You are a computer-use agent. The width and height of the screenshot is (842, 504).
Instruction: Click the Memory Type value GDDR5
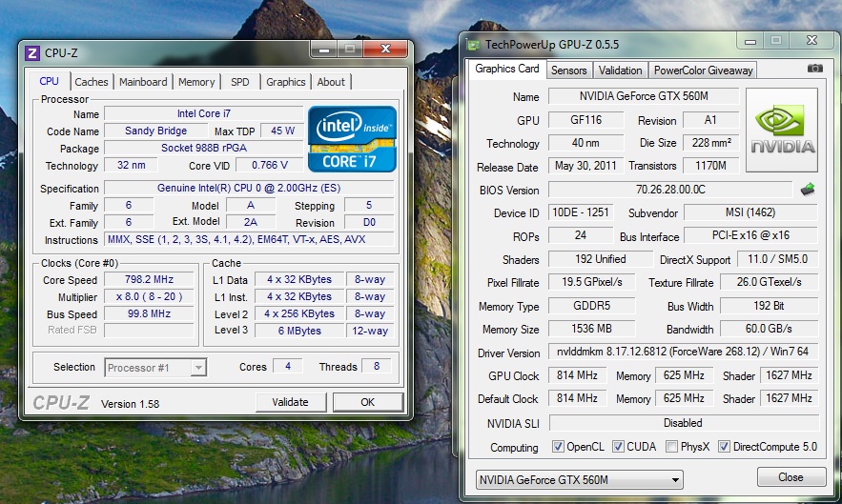(591, 306)
